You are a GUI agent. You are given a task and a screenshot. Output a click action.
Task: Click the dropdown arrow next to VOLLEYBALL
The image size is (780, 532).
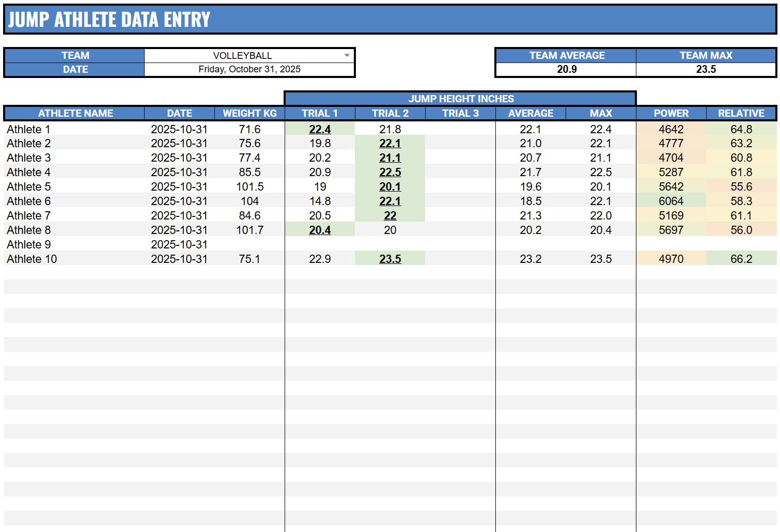coord(347,55)
